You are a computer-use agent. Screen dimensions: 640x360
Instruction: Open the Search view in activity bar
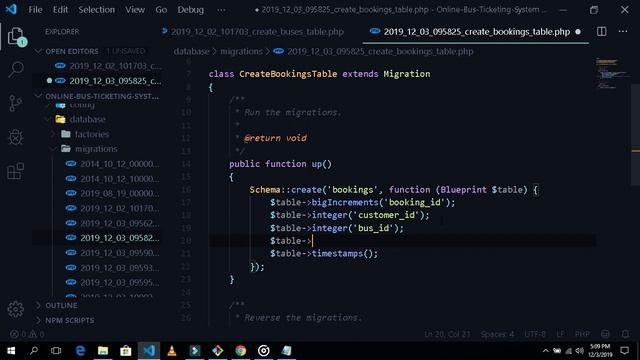(16, 70)
